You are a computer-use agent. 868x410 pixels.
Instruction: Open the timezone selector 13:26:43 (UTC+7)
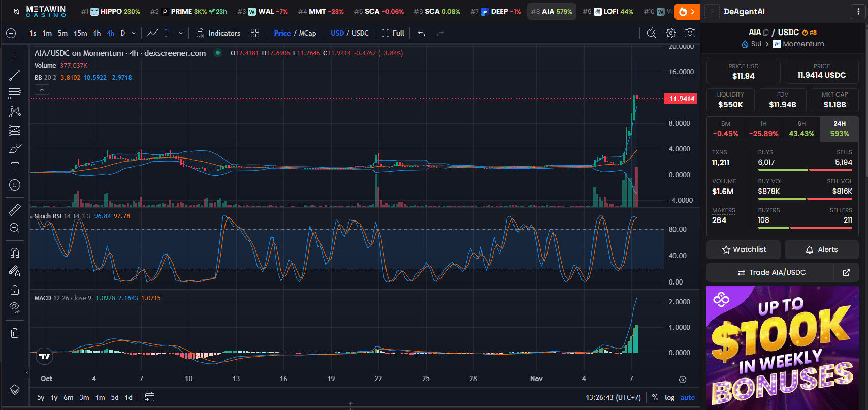[614, 398]
